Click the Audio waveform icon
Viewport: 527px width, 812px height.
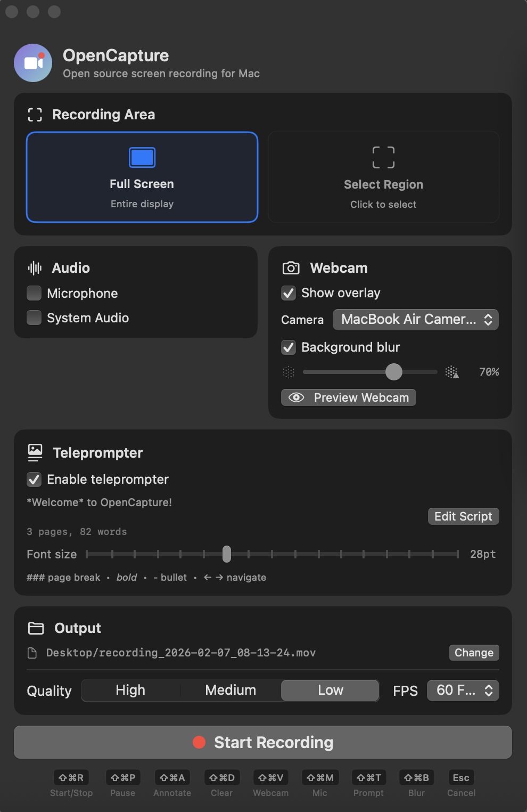click(35, 268)
